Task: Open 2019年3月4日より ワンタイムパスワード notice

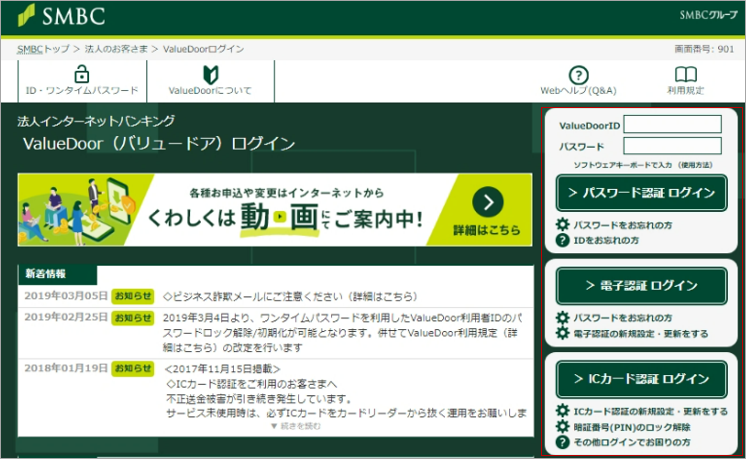Action: coord(343,333)
